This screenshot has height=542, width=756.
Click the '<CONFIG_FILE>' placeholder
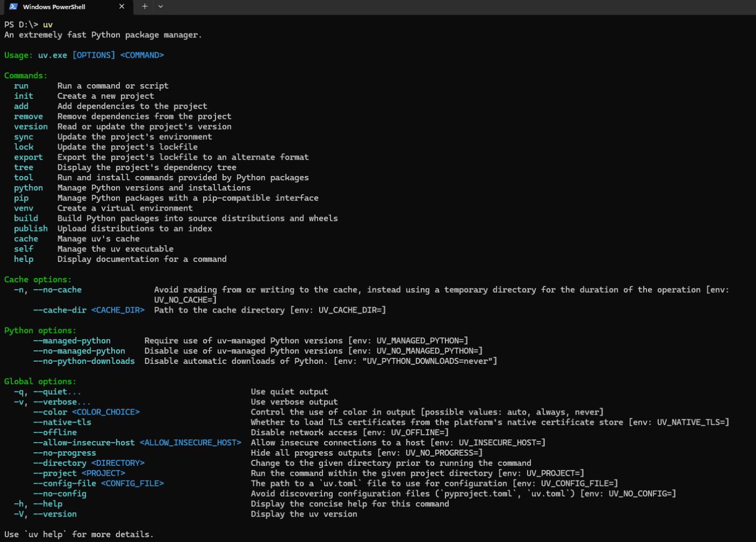coord(132,484)
